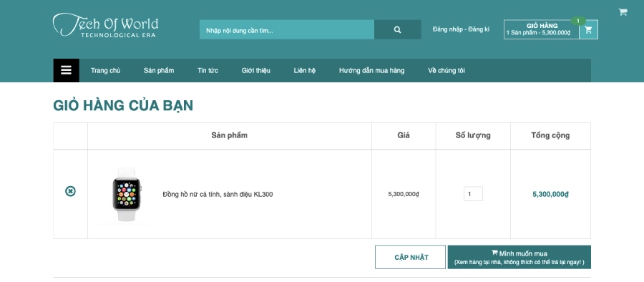
Task: Open the Giới thiệu menu item
Action: coord(256,70)
